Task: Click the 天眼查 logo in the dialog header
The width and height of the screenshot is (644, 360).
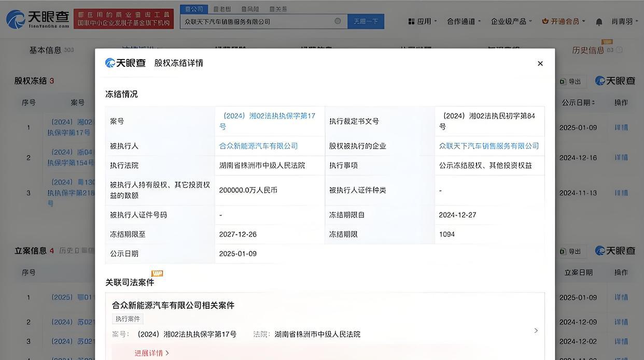Action: coord(125,63)
